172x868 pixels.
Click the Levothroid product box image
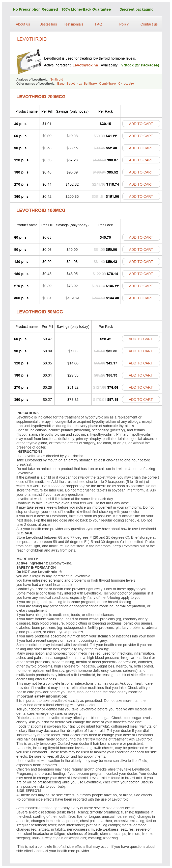click(x=28, y=61)
